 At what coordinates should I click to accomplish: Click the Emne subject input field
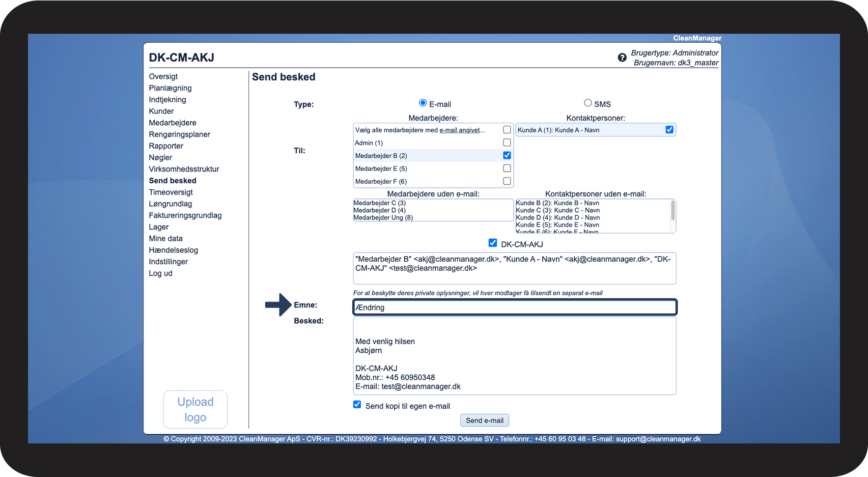point(514,308)
